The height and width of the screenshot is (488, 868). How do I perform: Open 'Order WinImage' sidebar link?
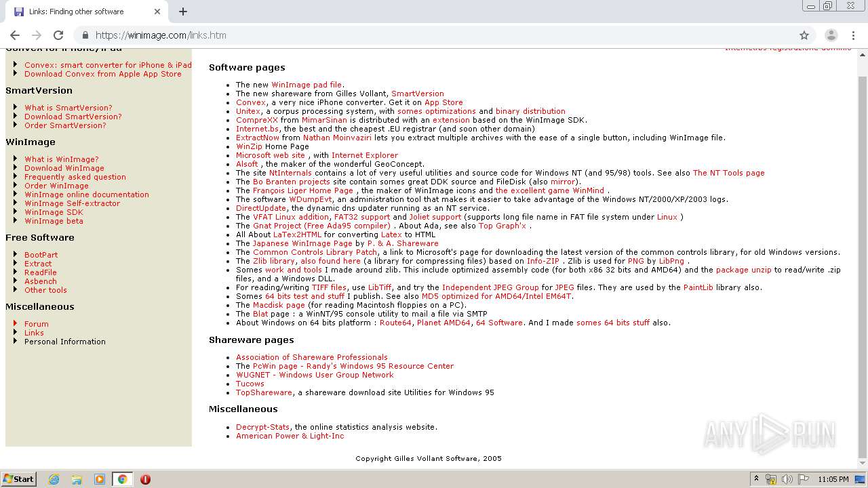pyautogui.click(x=56, y=186)
